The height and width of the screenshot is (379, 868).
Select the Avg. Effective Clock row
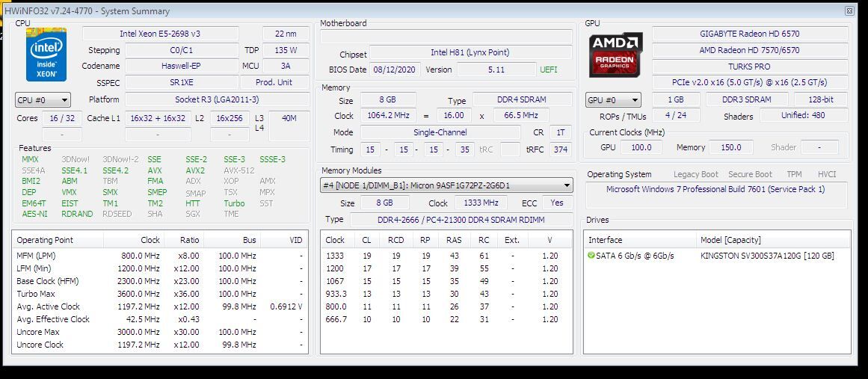pyautogui.click(x=160, y=319)
